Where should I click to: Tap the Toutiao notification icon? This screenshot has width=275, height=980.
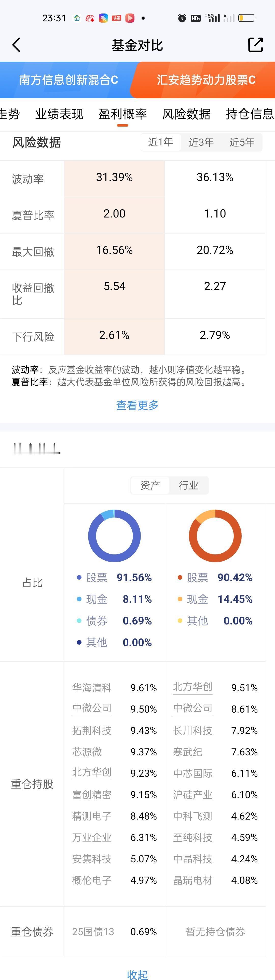pos(116,18)
